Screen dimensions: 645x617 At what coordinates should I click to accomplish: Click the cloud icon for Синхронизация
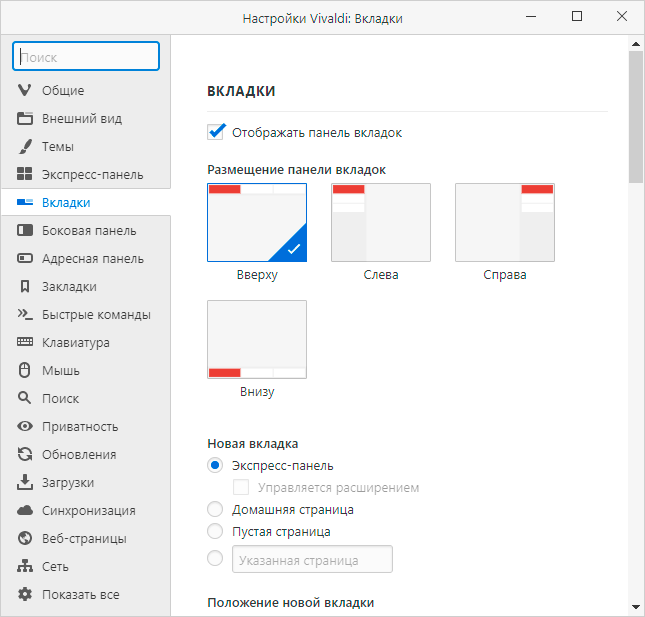tap(25, 510)
